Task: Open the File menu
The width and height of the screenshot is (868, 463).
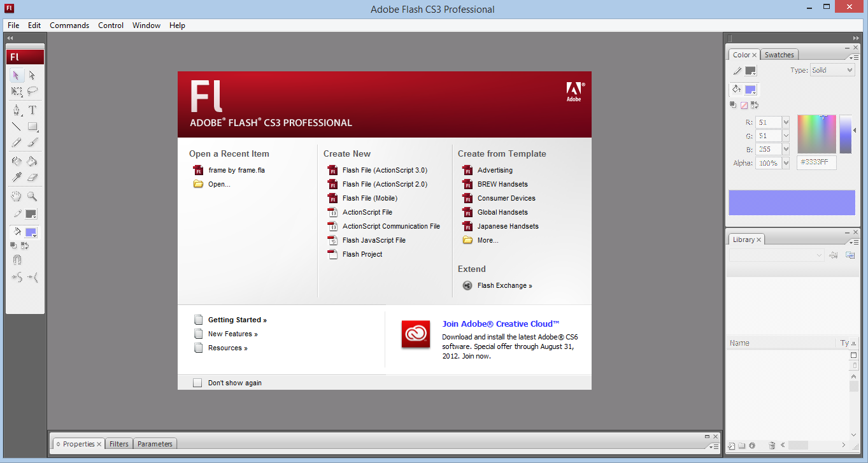Action: [x=13, y=25]
